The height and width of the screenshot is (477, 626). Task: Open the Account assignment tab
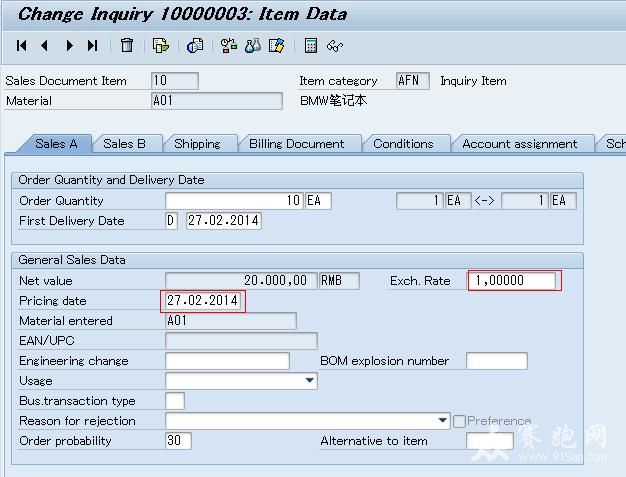pyautogui.click(x=520, y=144)
